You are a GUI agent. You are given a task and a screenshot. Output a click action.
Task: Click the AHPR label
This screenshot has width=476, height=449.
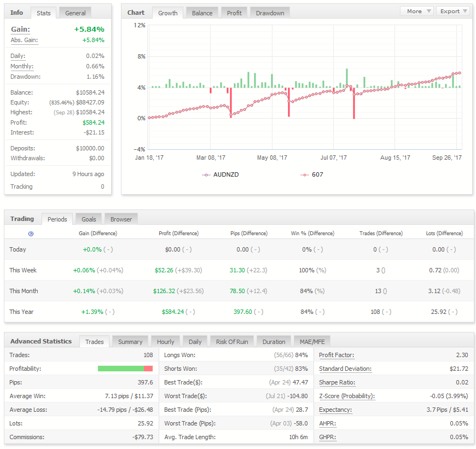pyautogui.click(x=328, y=423)
